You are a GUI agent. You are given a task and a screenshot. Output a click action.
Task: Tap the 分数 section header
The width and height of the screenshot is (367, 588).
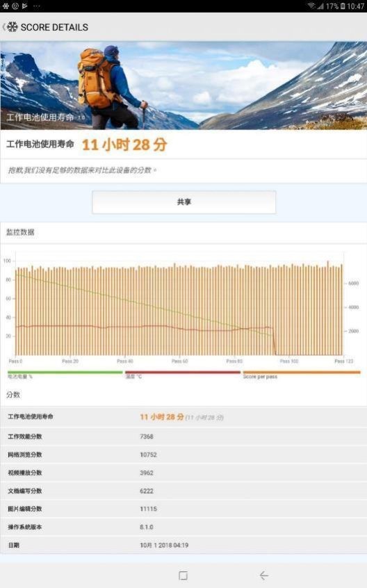(x=13, y=395)
